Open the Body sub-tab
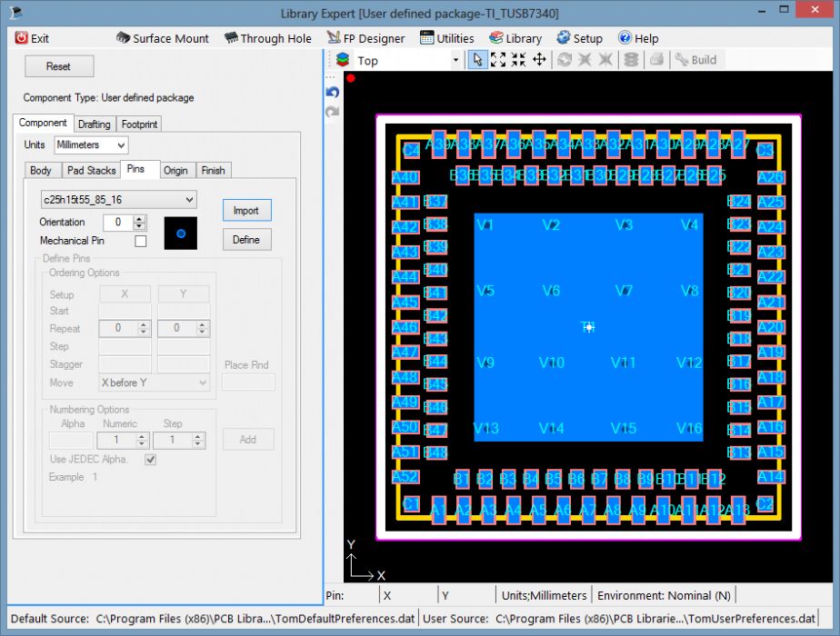The height and width of the screenshot is (636, 840). coord(41,170)
